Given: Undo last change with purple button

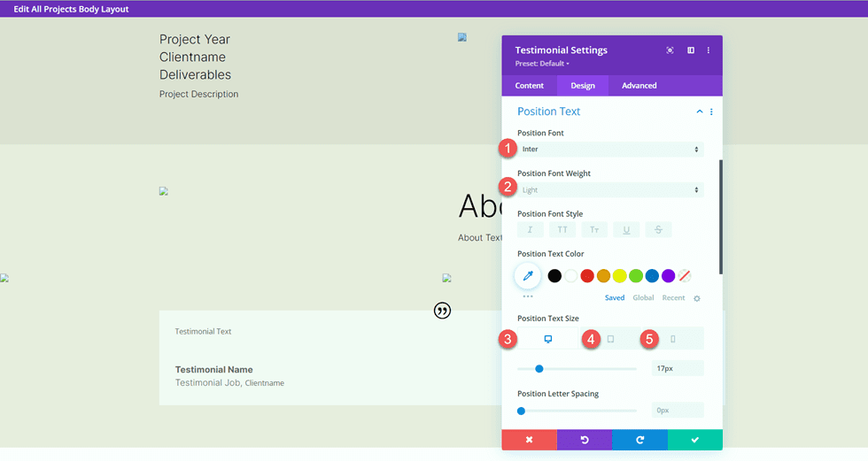Looking at the screenshot, I should click(585, 440).
